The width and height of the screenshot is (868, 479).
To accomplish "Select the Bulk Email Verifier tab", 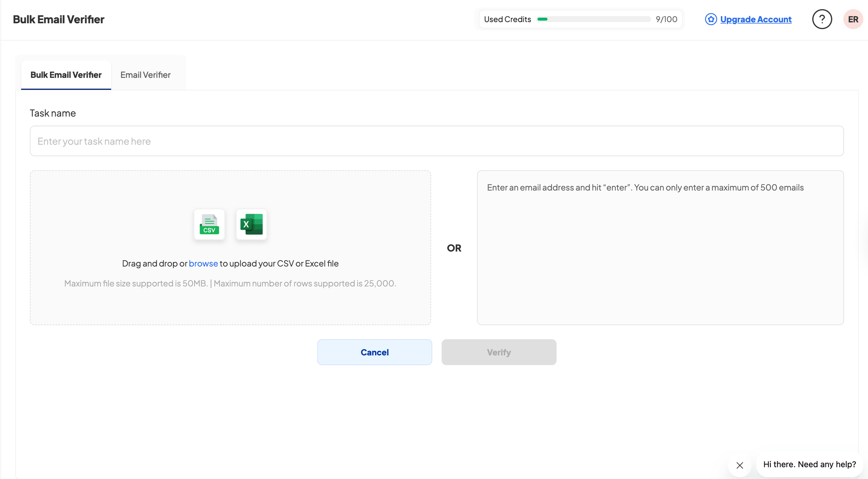I will click(x=66, y=75).
